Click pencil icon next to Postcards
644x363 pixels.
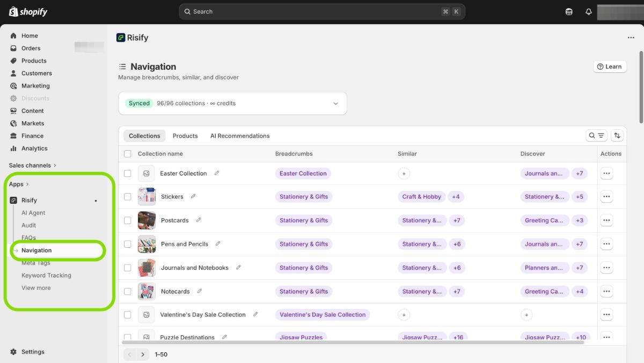click(199, 220)
